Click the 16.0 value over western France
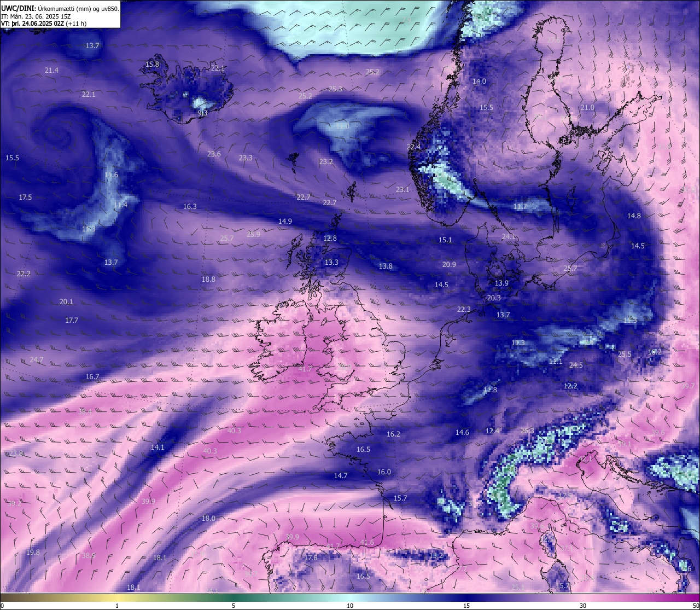The width and height of the screenshot is (700, 610). click(x=384, y=472)
